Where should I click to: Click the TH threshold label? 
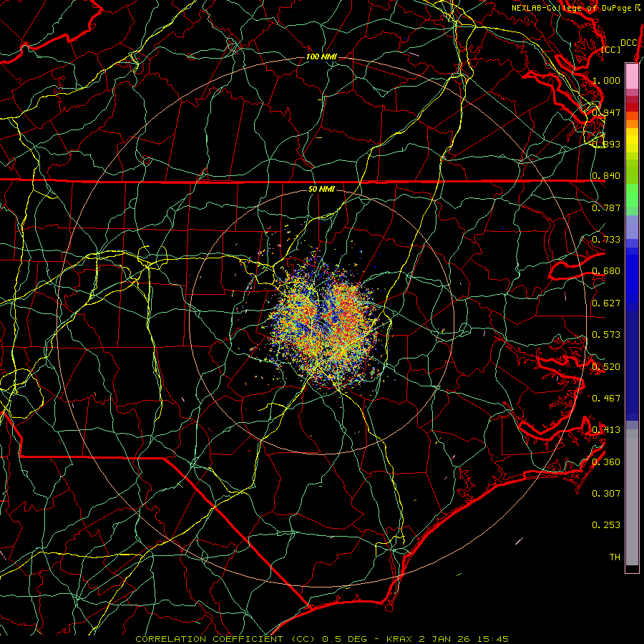point(615,557)
